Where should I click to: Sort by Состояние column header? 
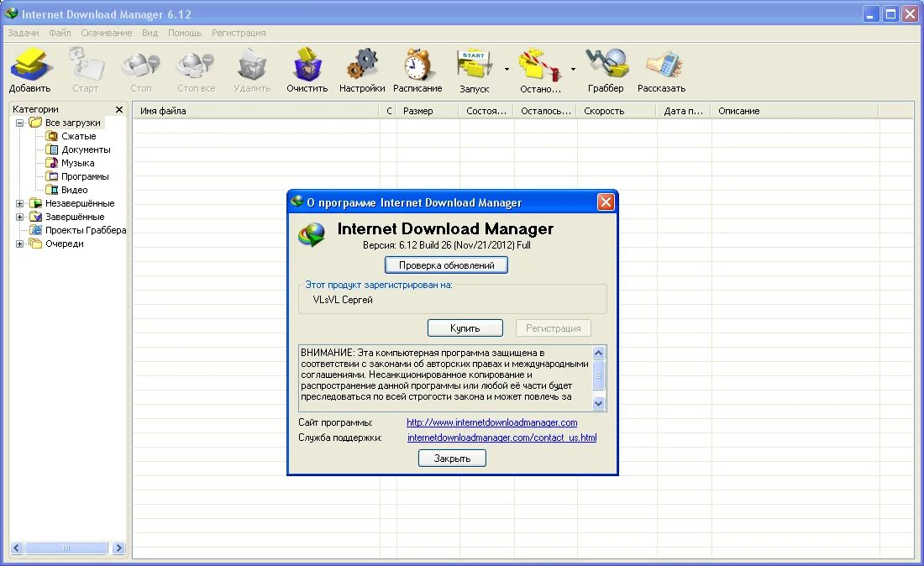click(486, 111)
